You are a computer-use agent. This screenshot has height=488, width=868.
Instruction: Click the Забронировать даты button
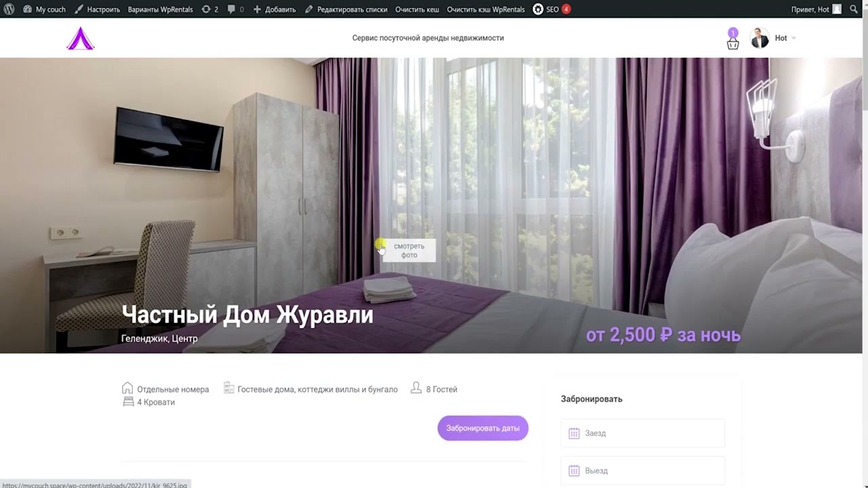coord(483,428)
